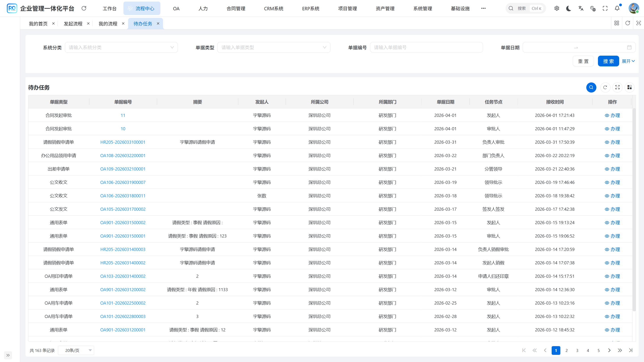644x362 pixels.
Task: Toggle dark mode with the moon icon
Action: coord(568,8)
